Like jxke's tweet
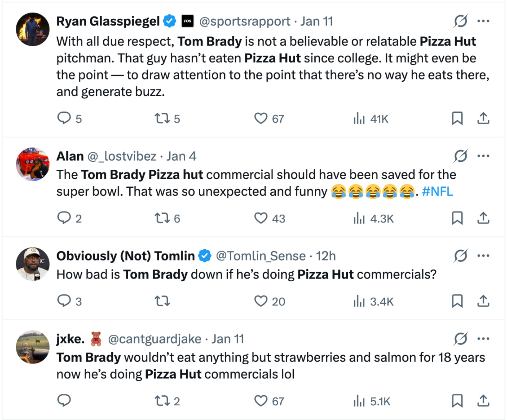 (x=261, y=401)
